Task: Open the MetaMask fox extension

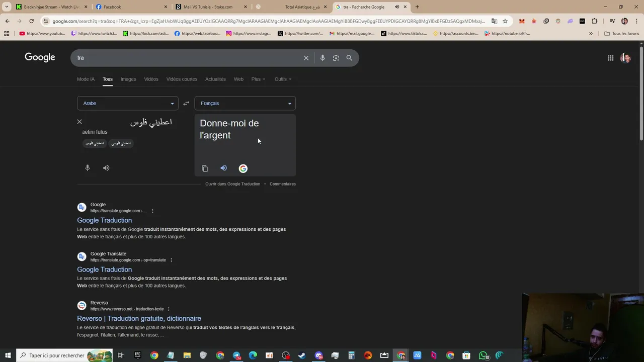Action: 522,21
